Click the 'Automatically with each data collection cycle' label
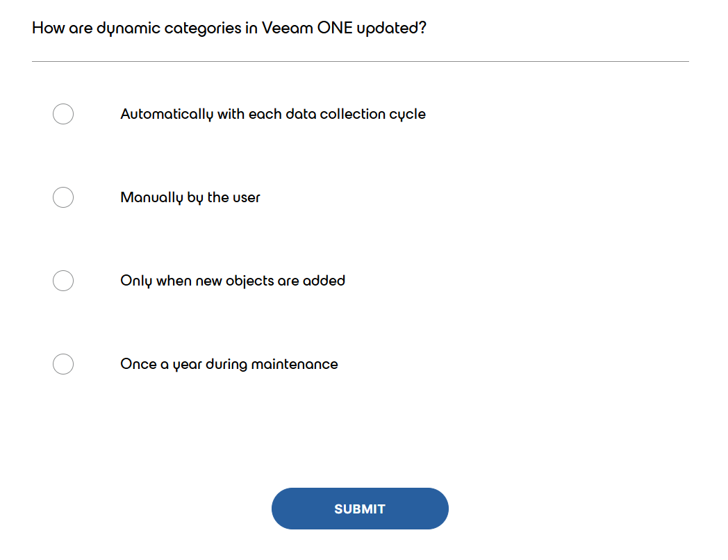The height and width of the screenshot is (560, 728). tap(273, 114)
